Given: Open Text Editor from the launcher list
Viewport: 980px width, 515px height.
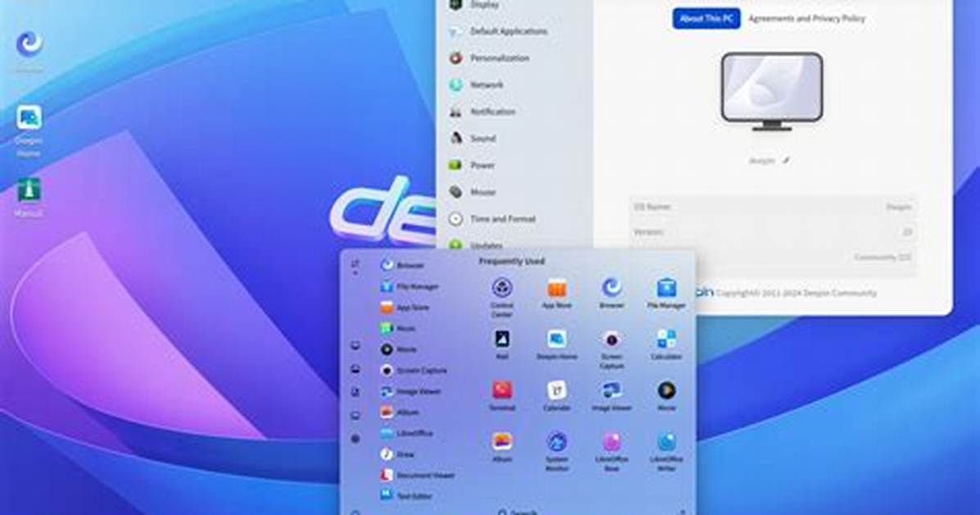Looking at the screenshot, I should pos(406,495).
